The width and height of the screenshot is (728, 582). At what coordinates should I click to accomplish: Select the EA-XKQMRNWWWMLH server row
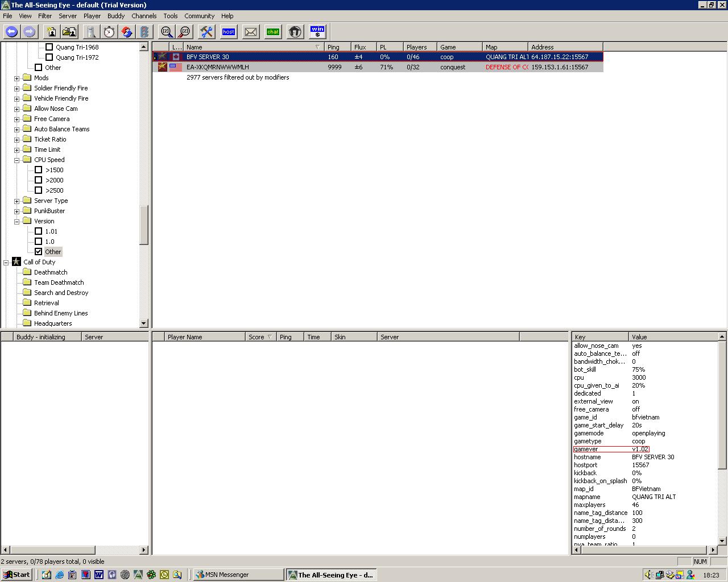coord(217,67)
